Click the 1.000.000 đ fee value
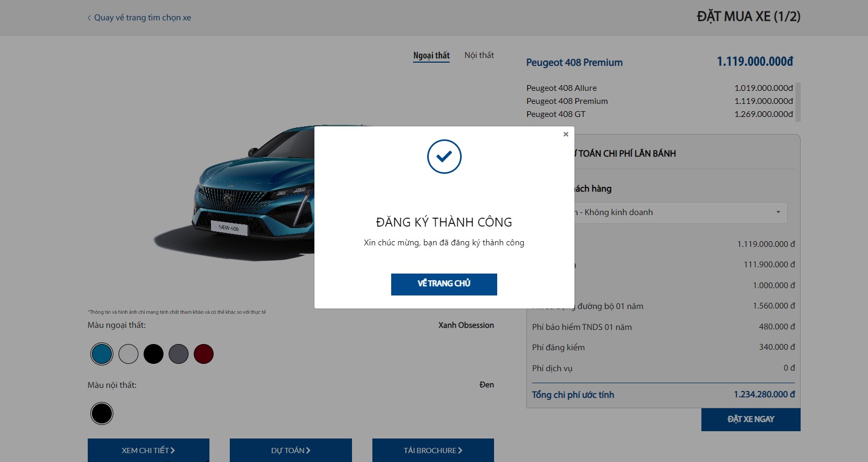 pyautogui.click(x=774, y=286)
